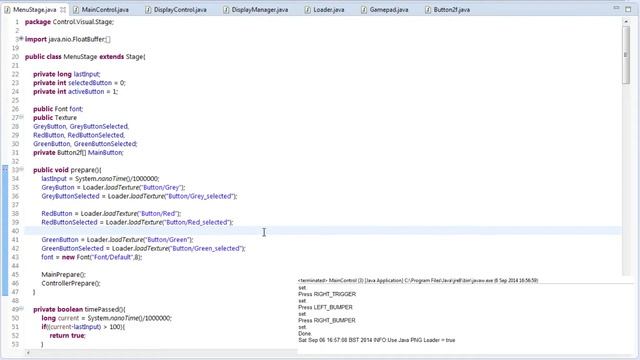
Task: Click 'Press RIGHT_BUMPER' in the console
Action: coord(327,320)
